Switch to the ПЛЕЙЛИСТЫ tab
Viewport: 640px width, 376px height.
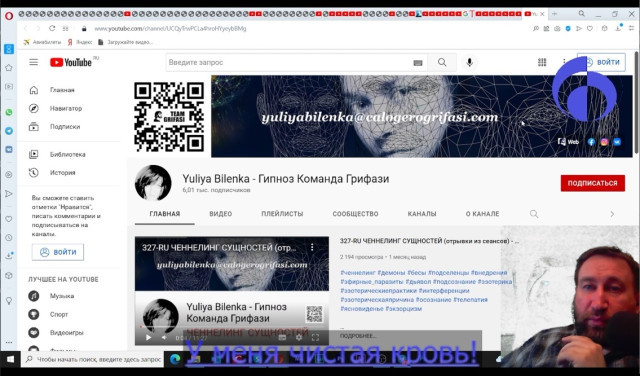point(282,214)
